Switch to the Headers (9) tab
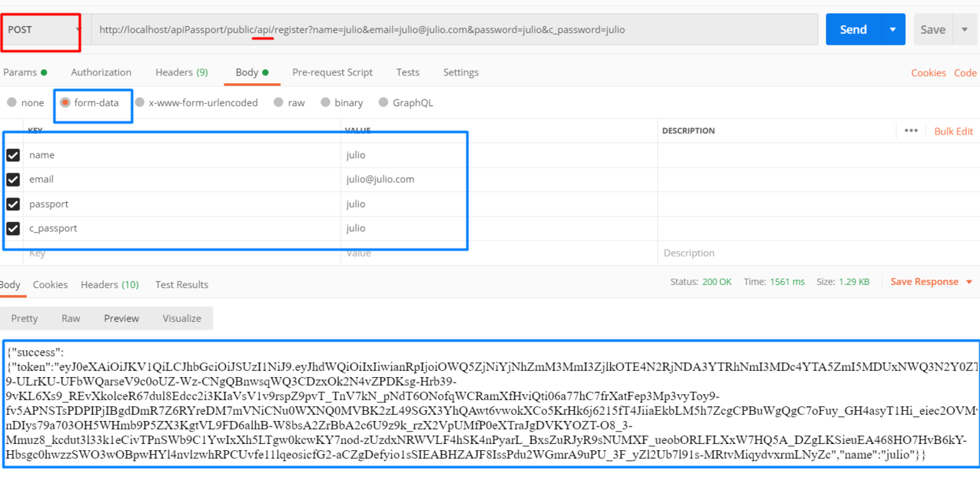980x477 pixels. [x=181, y=72]
